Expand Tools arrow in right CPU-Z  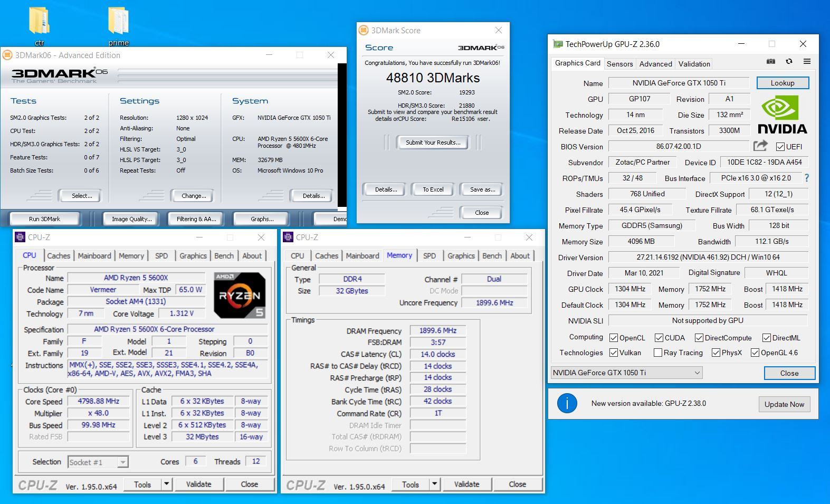434,484
